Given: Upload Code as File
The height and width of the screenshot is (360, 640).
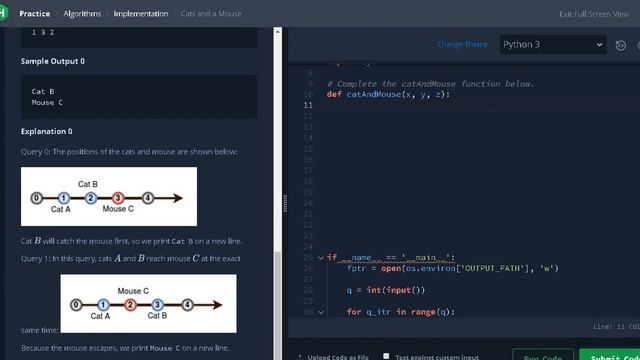Looking at the screenshot, I should point(333,357).
